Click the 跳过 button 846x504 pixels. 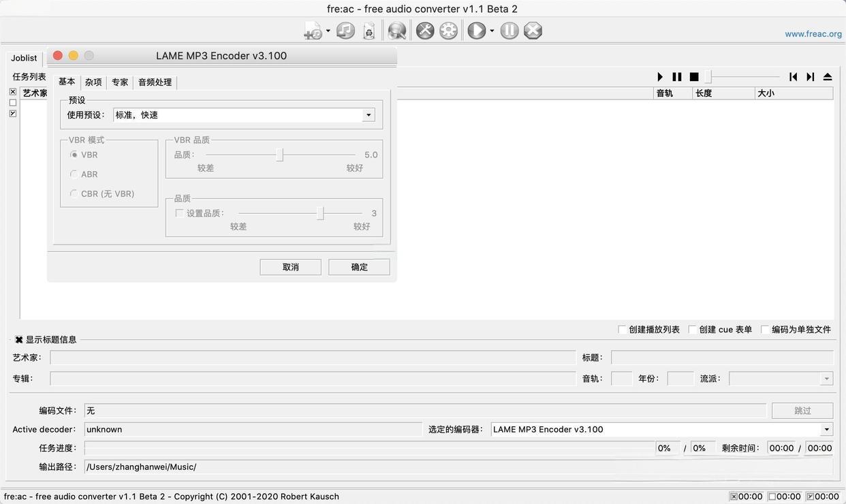point(802,411)
